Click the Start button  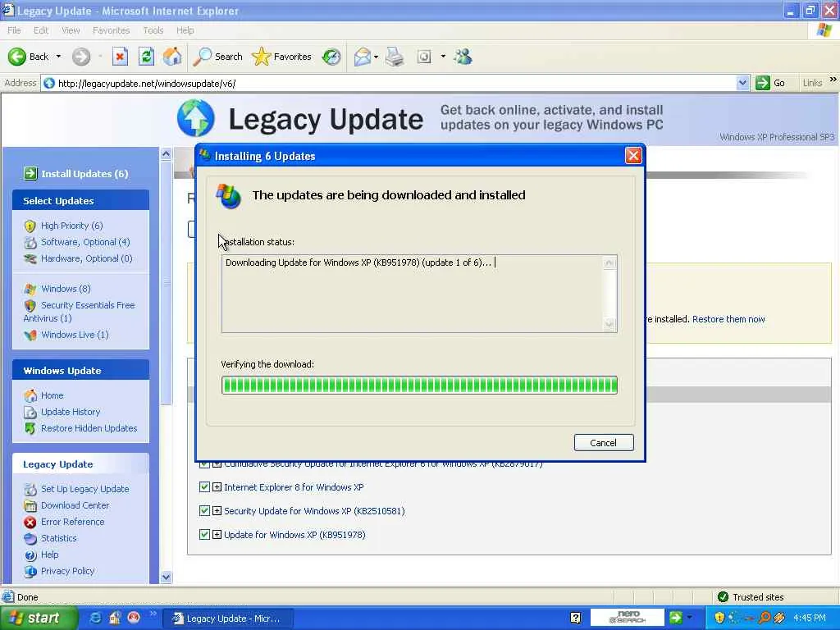(x=38, y=619)
